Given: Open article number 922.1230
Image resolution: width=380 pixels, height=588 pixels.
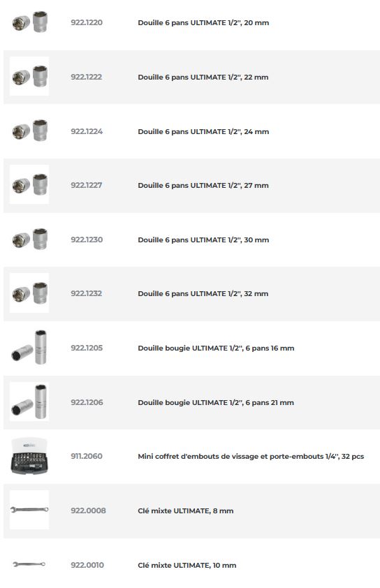Looking at the screenshot, I should [x=87, y=240].
